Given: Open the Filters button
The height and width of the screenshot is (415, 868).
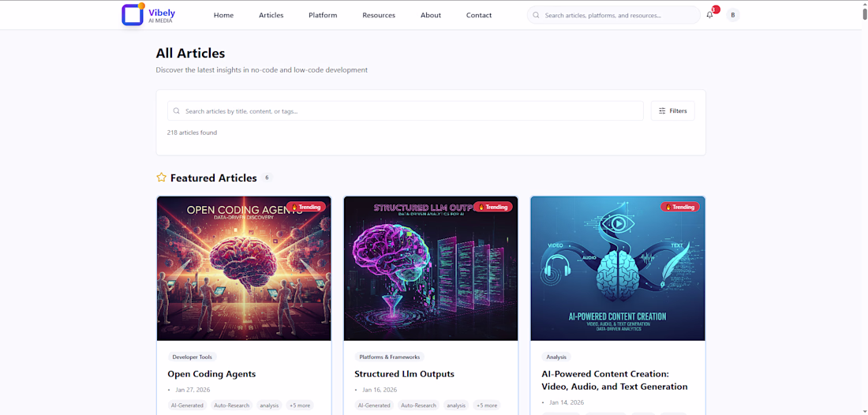Looking at the screenshot, I should [672, 110].
